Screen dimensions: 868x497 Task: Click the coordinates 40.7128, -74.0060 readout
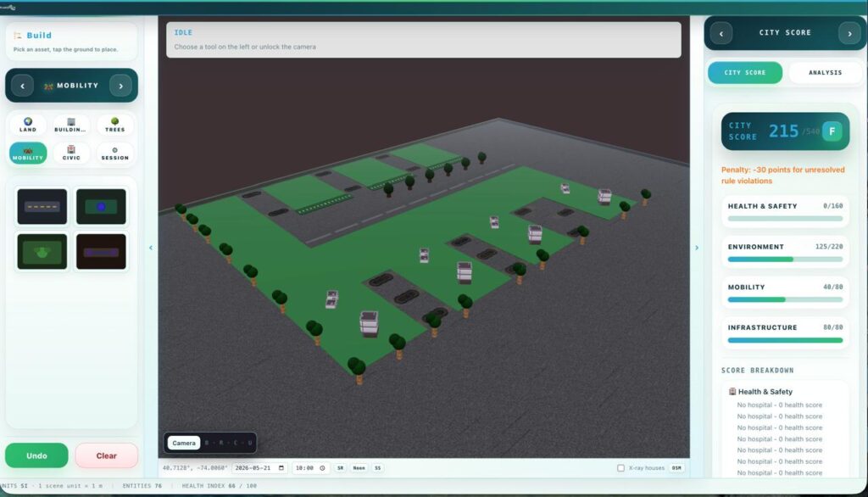point(194,467)
